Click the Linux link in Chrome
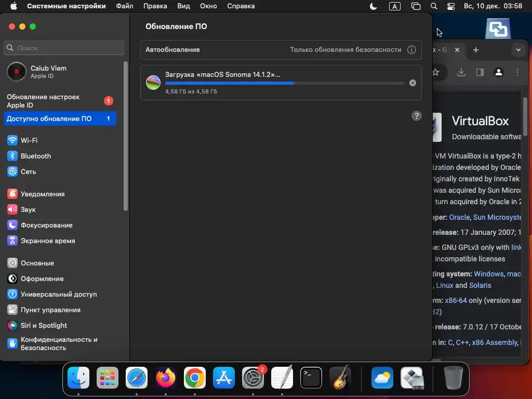 click(x=445, y=285)
